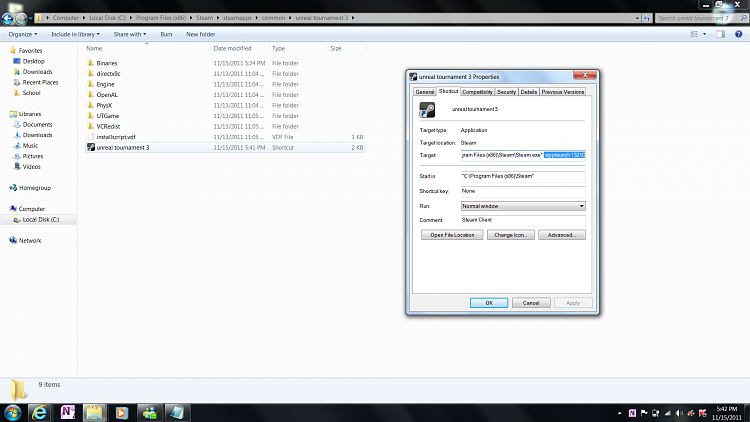
Task: Switch to the Security tab
Action: 506,92
